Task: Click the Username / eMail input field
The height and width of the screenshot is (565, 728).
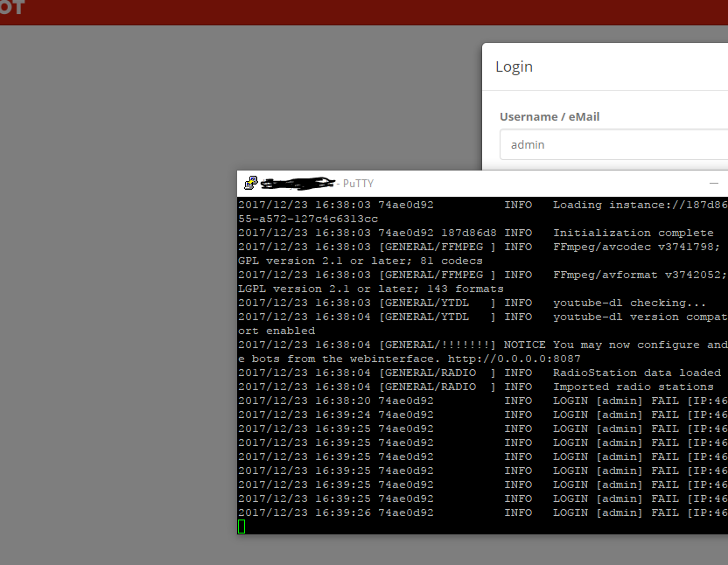Action: 612,144
